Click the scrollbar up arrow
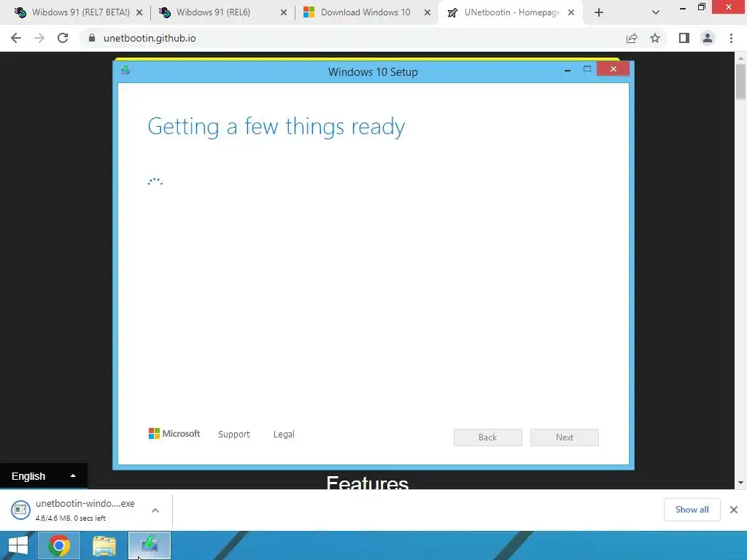 [x=740, y=58]
